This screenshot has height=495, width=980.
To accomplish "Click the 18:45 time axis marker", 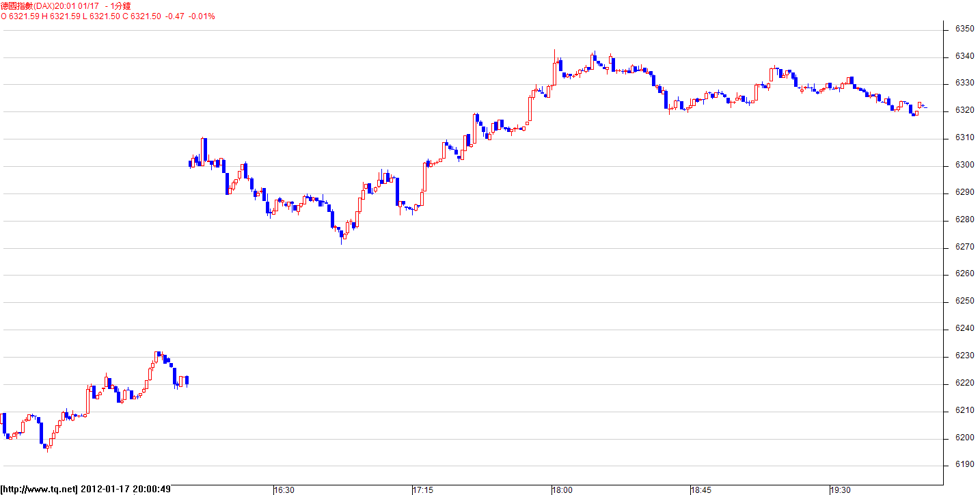I will click(x=701, y=490).
